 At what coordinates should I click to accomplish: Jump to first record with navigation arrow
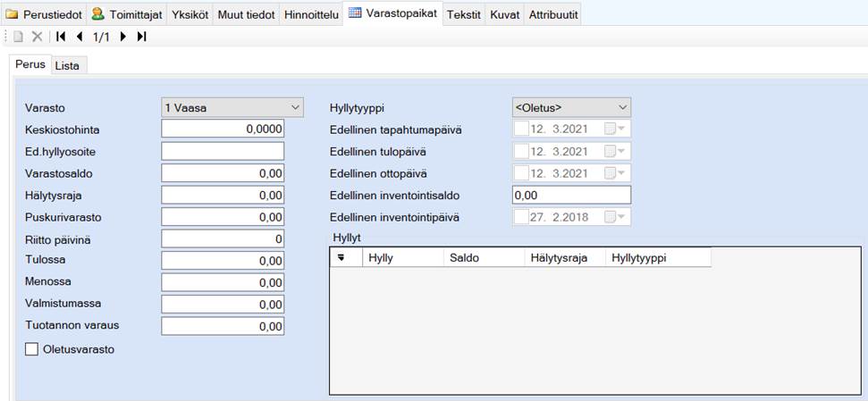61,37
